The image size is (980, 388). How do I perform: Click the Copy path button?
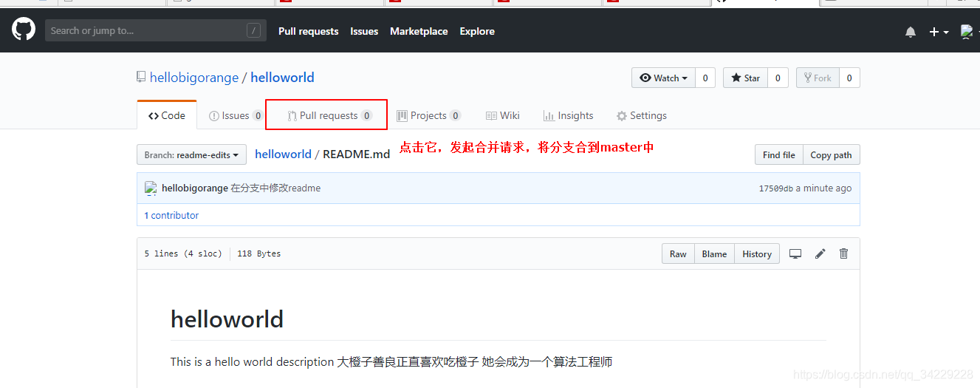[831, 154]
